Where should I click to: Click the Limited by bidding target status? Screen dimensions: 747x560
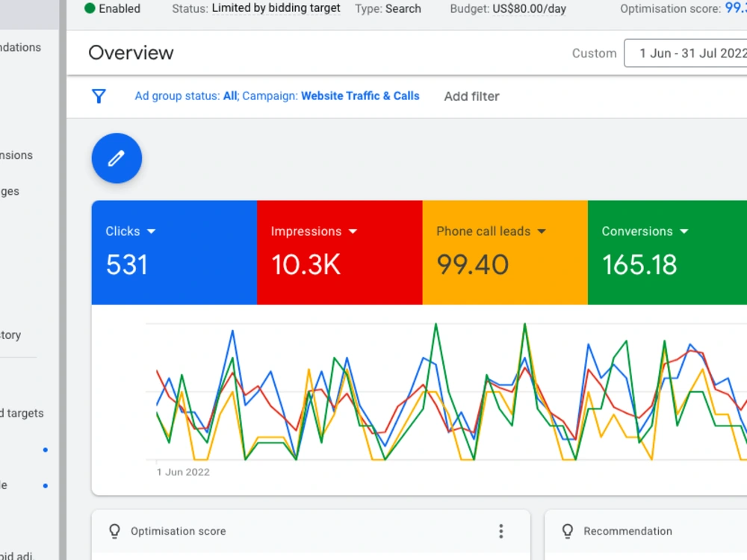[276, 8]
